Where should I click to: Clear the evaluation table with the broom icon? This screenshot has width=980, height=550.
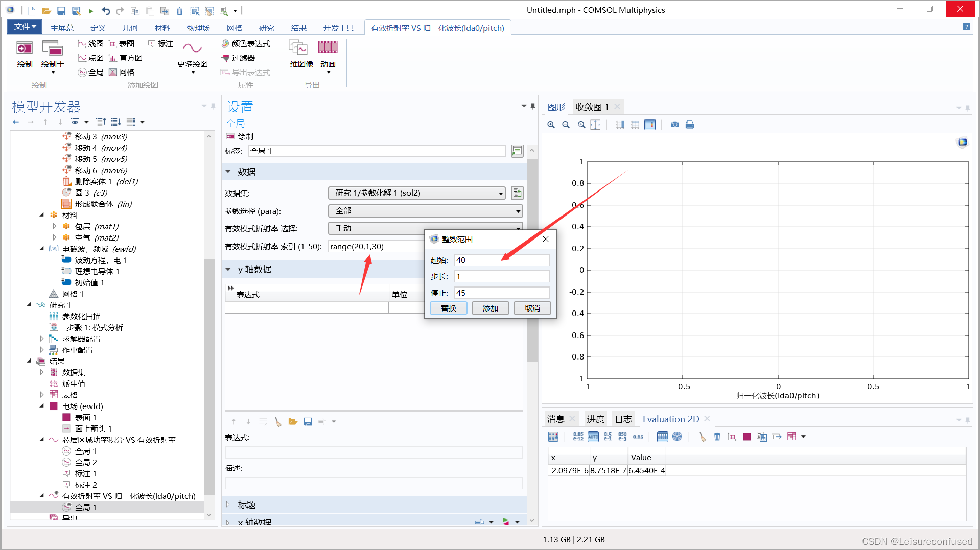703,437
